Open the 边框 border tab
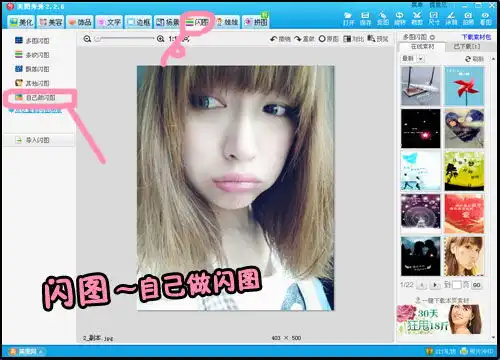This screenshot has width=500, height=360. (139, 22)
